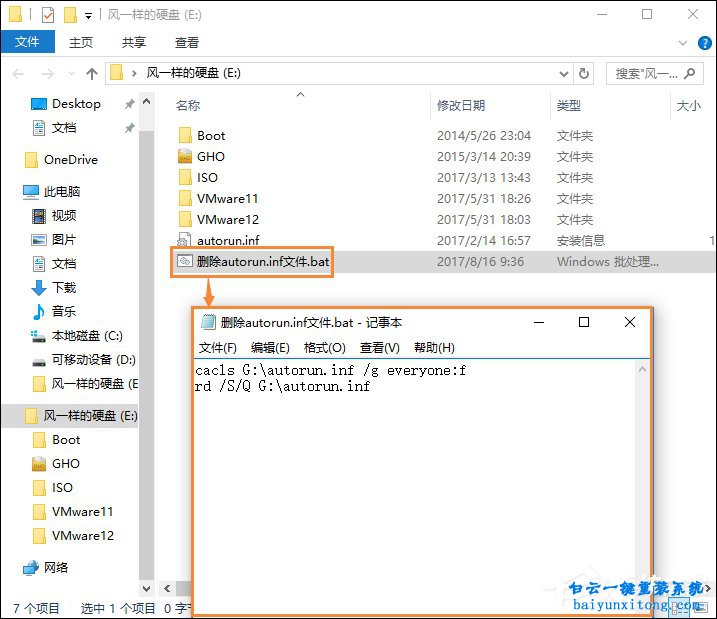Viewport: 717px width, 619px height.
Task: Switch to the 主页 ribbon tab
Action: point(80,43)
